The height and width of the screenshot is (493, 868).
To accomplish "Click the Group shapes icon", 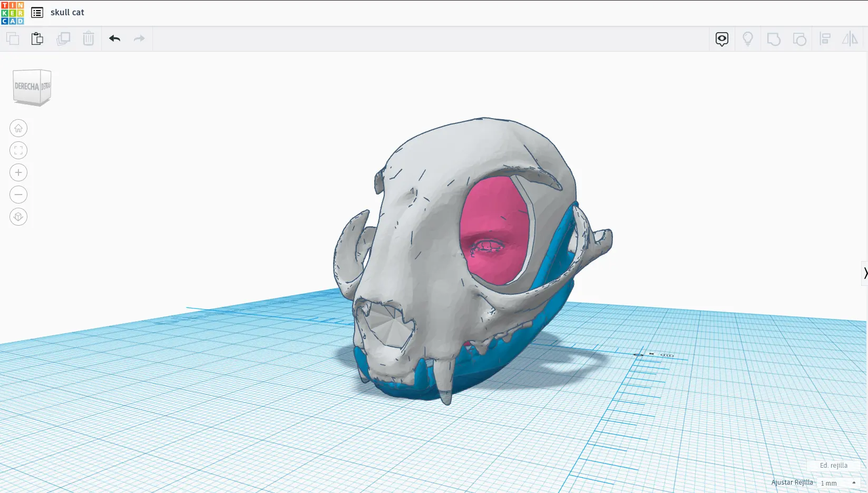I will [x=773, y=39].
